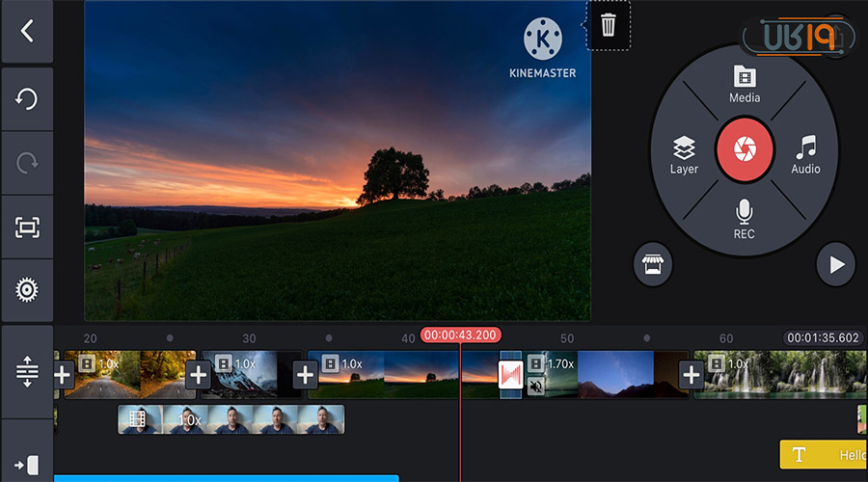The width and height of the screenshot is (868, 482).
Task: Select the red transition between sunset clips
Action: (x=510, y=375)
